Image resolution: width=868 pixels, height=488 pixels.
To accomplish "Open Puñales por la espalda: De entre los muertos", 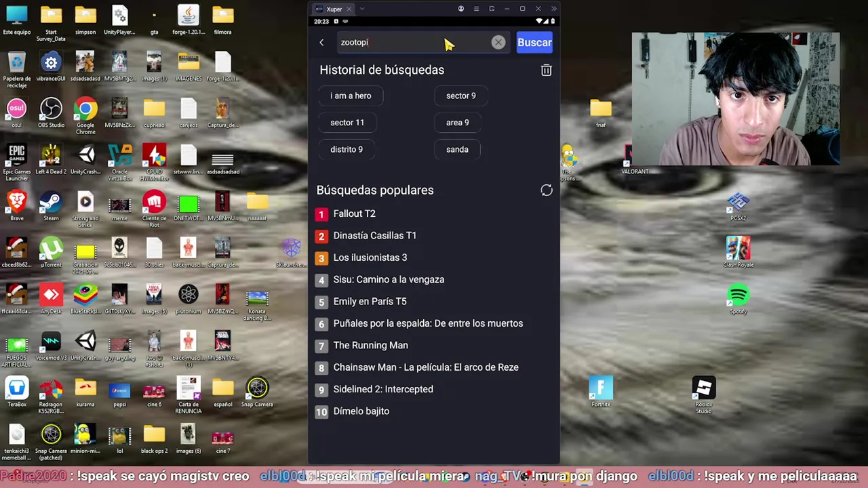I will [x=428, y=323].
